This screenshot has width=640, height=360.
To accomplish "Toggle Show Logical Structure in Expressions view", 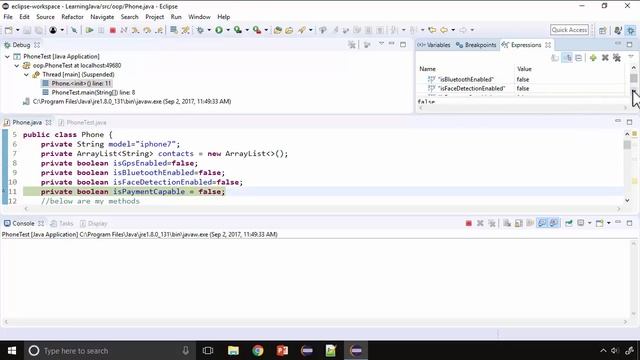I will pos(567,58).
